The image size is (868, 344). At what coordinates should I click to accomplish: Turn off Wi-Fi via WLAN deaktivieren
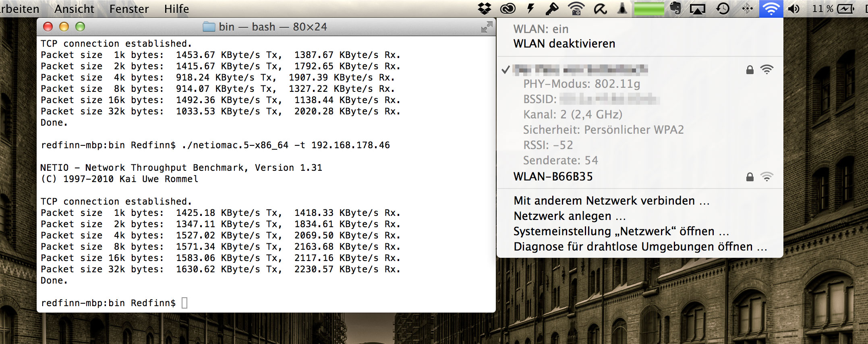[x=564, y=44]
